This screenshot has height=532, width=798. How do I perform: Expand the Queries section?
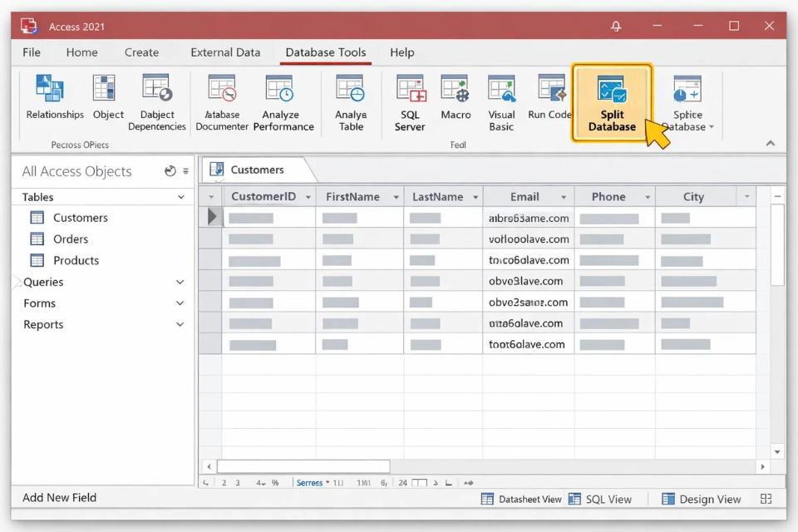[x=180, y=282]
